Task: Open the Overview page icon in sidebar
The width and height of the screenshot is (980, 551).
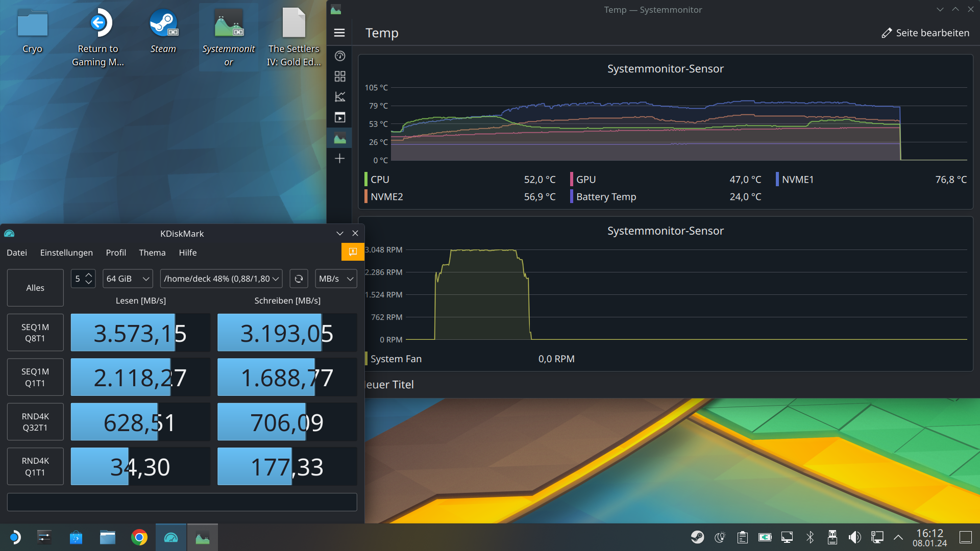Action: (x=339, y=56)
